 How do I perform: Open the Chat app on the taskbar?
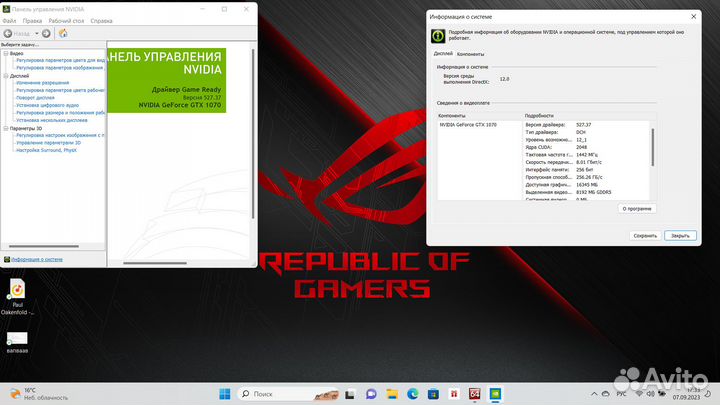pos(371,394)
